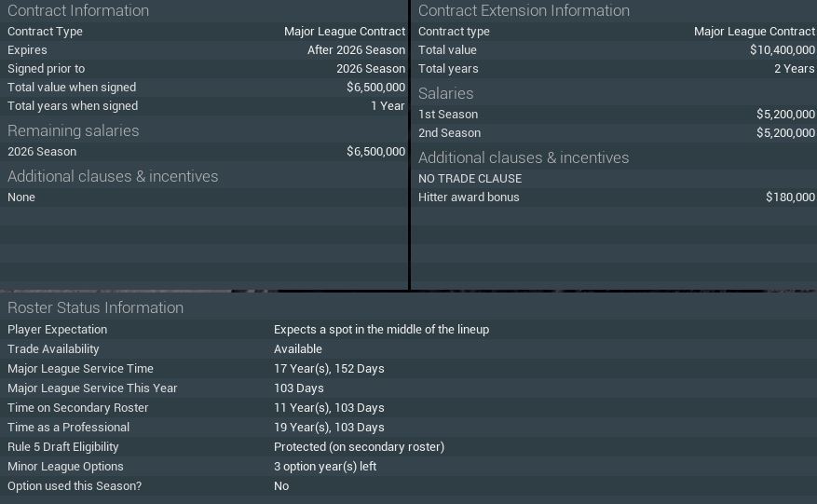Click the Contract Extension Information header
This screenshot has height=504, width=817.
point(524,10)
